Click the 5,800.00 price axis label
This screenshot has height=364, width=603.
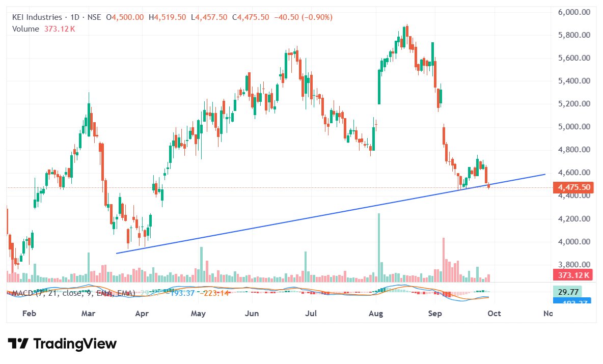(574, 35)
